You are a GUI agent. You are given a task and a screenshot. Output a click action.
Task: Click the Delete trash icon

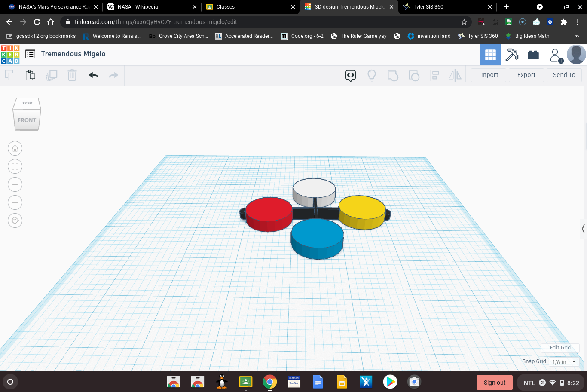tap(72, 76)
